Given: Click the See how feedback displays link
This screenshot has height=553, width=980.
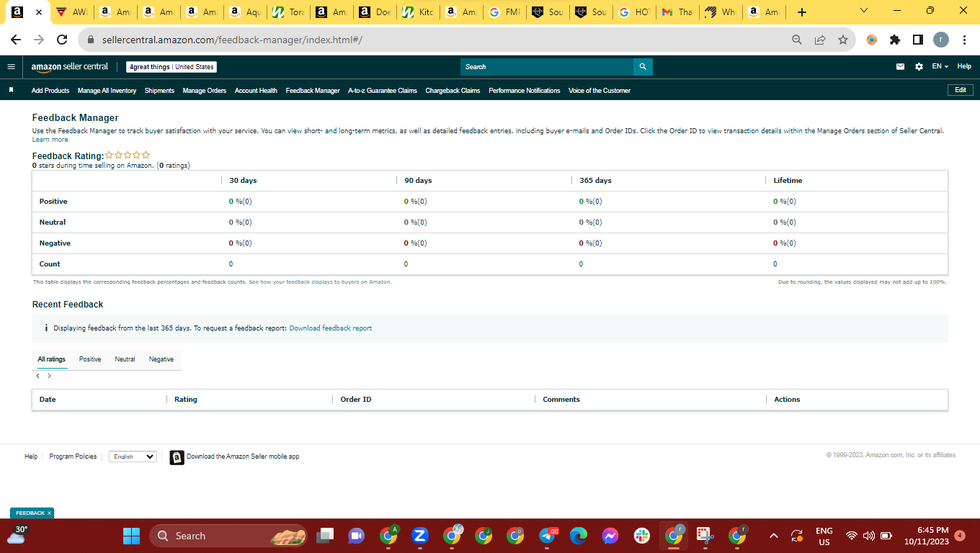Looking at the screenshot, I should coord(320,282).
